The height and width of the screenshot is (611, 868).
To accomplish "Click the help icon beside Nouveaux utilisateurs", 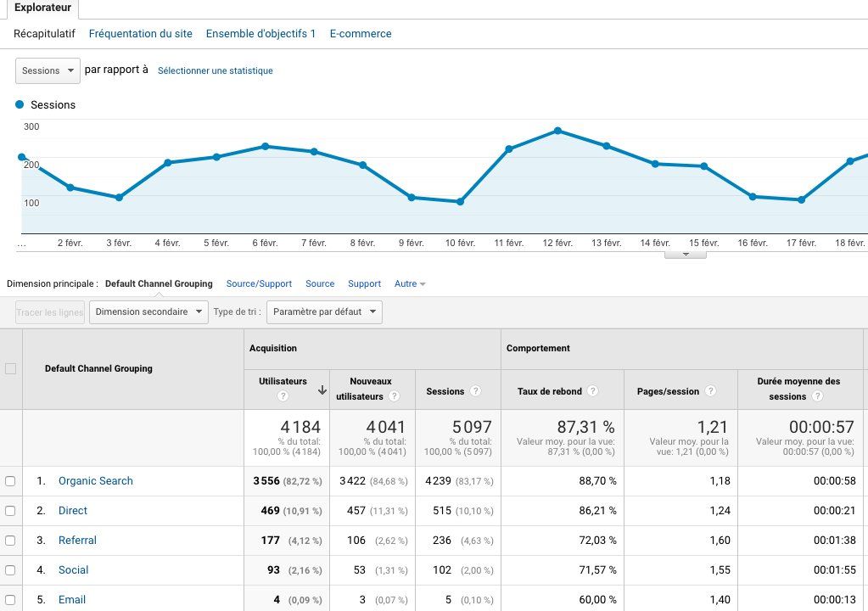I will pos(394,394).
